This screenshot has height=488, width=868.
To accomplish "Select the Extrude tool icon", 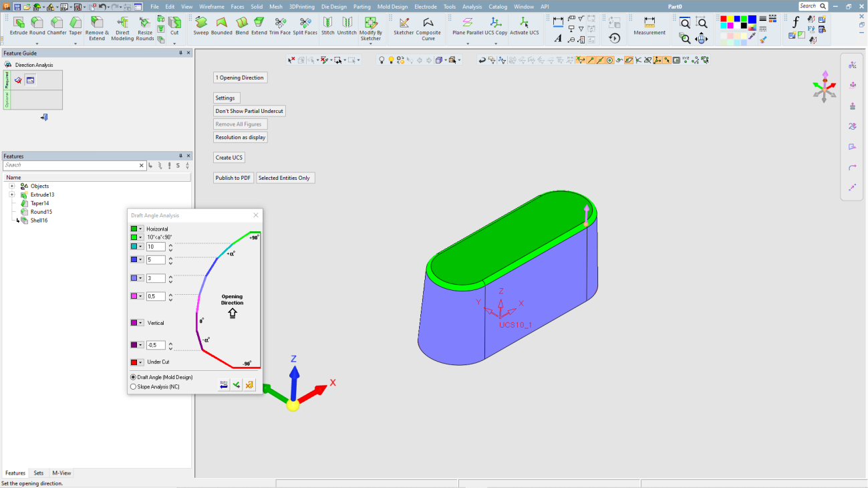I will [x=18, y=23].
